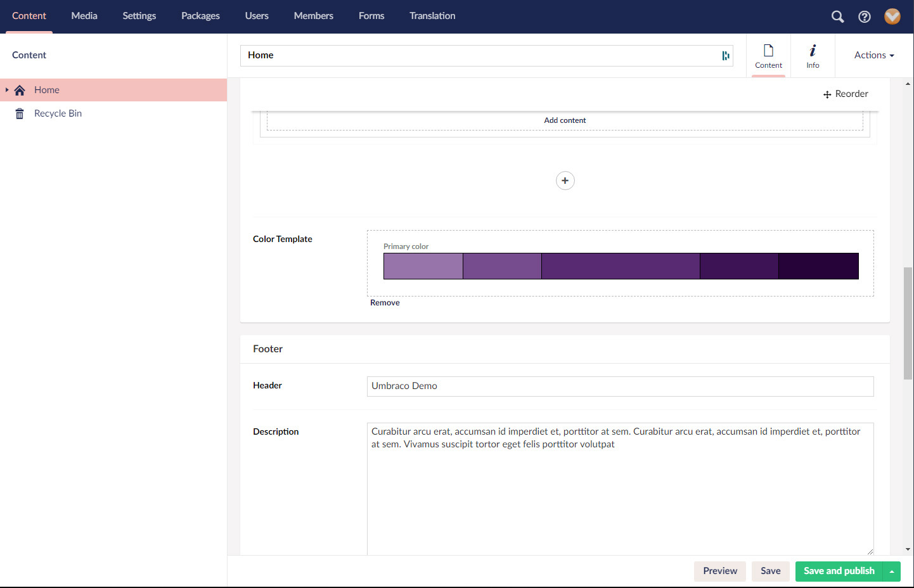Switch to the Media section
This screenshot has width=914, height=588.
[x=84, y=16]
